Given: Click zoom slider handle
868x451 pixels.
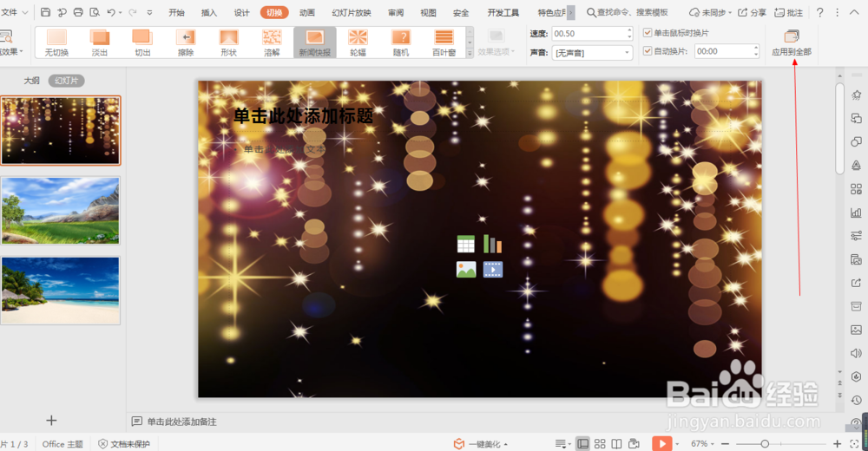Looking at the screenshot, I should pos(765,444).
